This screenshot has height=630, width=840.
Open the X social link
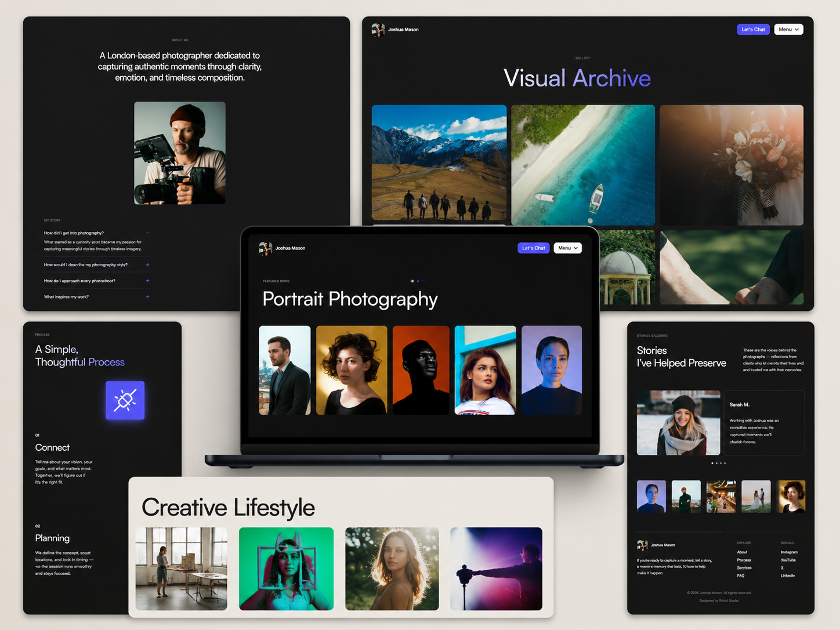tap(782, 568)
